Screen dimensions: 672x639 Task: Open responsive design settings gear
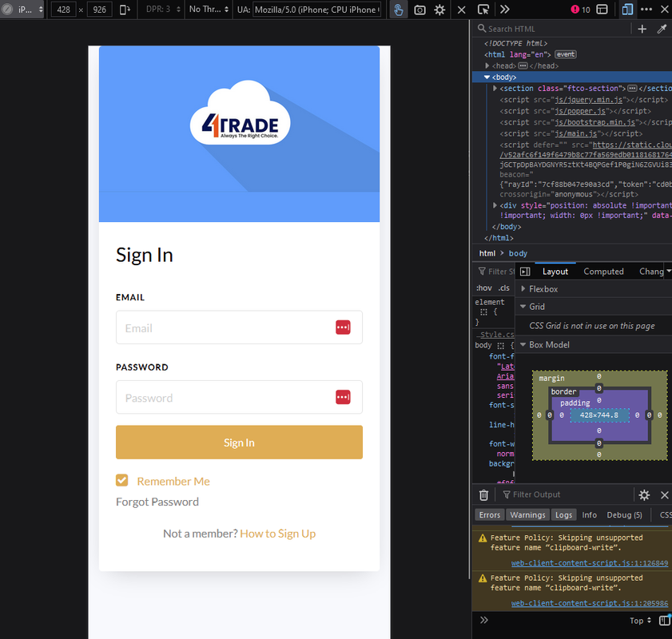pos(439,10)
